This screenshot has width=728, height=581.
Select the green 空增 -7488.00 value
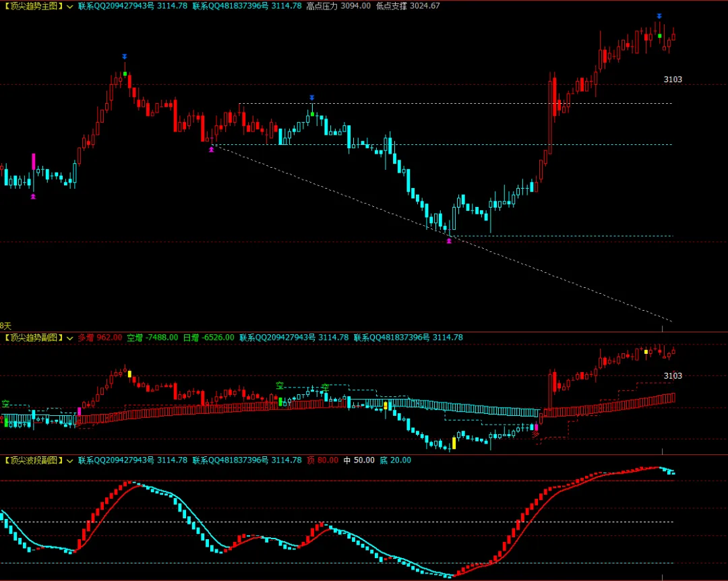[152, 338]
